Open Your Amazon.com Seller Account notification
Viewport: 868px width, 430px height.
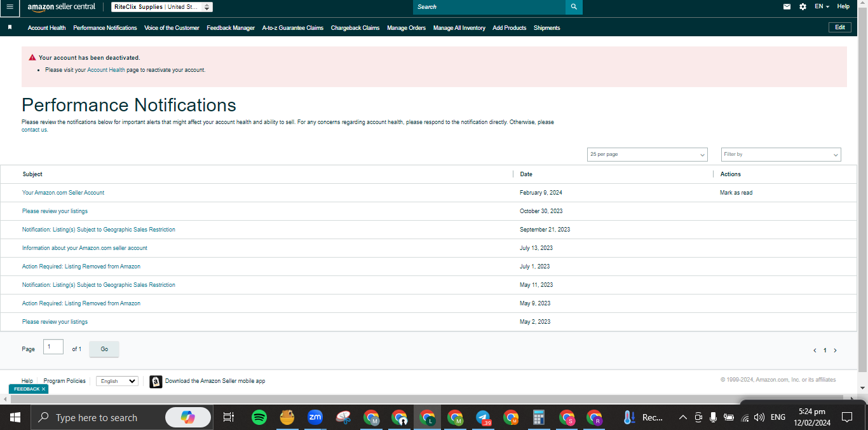[x=64, y=193]
